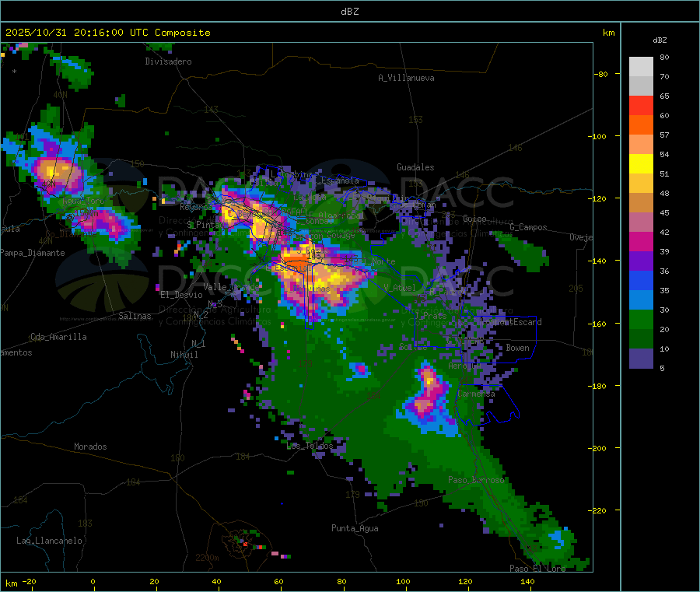Select the bright green 20–30 dBZ legend swatch
The width and height of the screenshot is (700, 592).
tap(641, 320)
